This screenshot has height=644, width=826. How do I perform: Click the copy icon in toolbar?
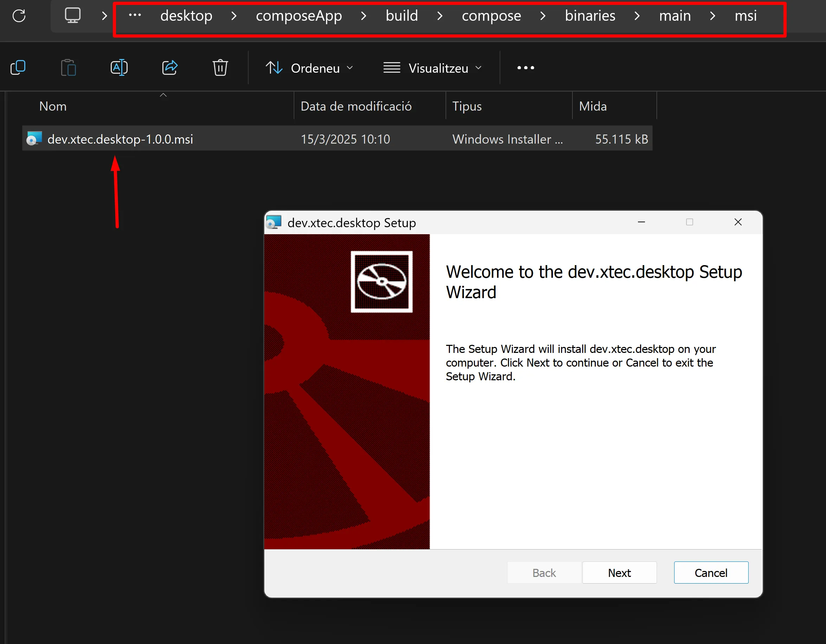(x=18, y=68)
